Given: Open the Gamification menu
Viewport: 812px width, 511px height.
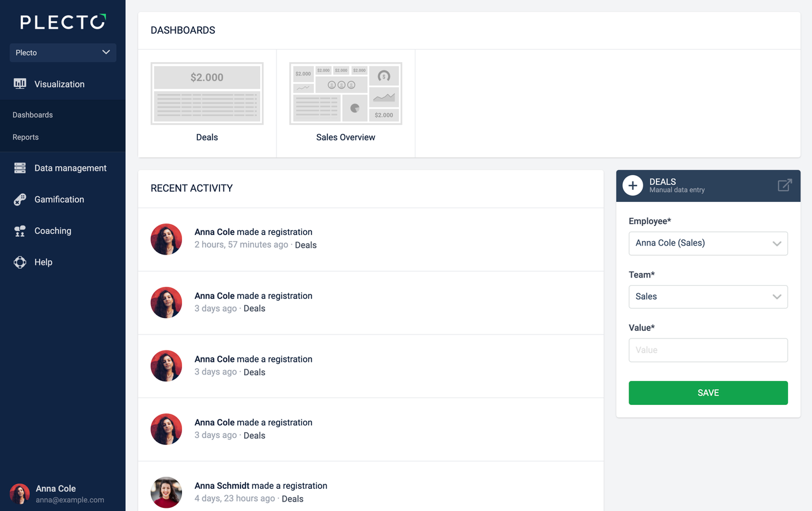Looking at the screenshot, I should 63,199.
